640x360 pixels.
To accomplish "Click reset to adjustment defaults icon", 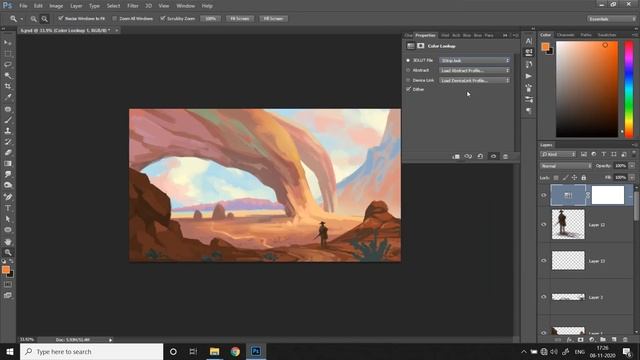I will click(480, 156).
